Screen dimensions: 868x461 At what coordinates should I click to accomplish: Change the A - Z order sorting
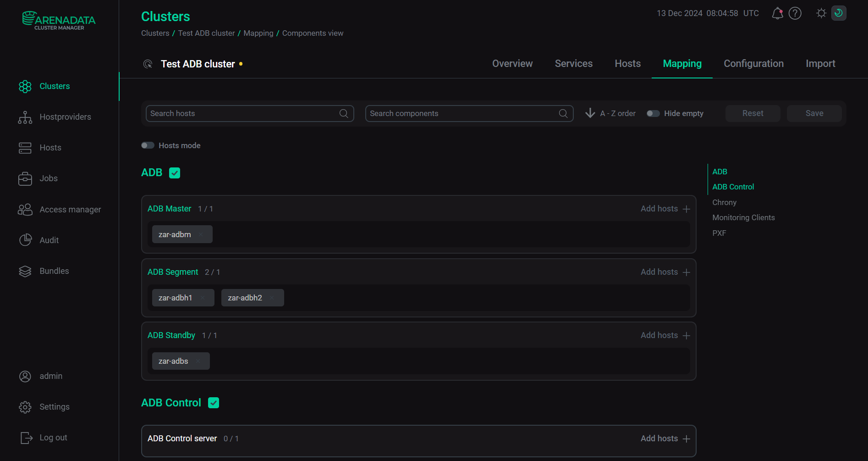tap(610, 114)
